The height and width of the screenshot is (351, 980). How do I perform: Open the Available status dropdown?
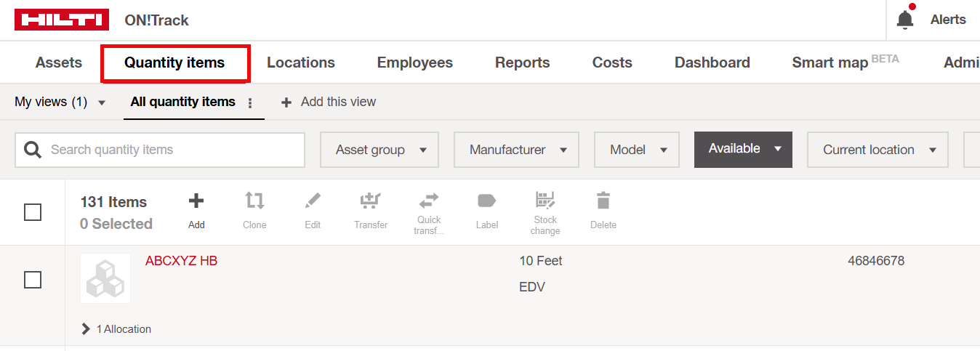pyautogui.click(x=742, y=149)
